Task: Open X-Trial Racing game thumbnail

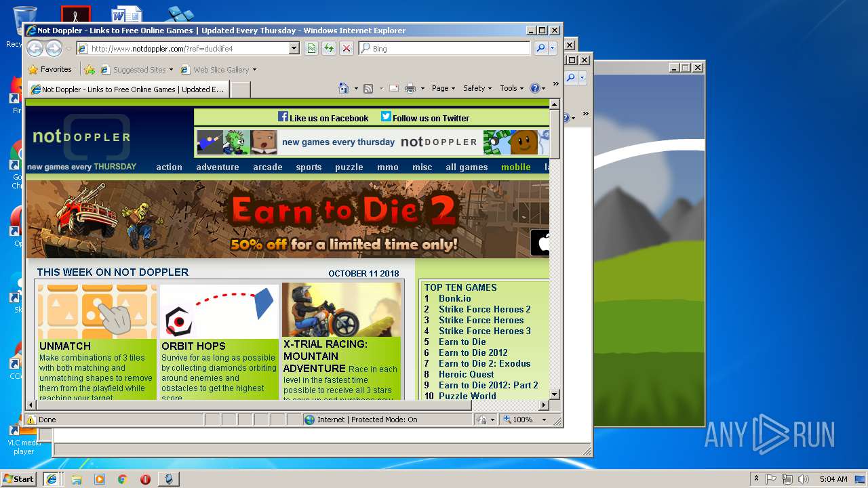Action: coord(341,310)
